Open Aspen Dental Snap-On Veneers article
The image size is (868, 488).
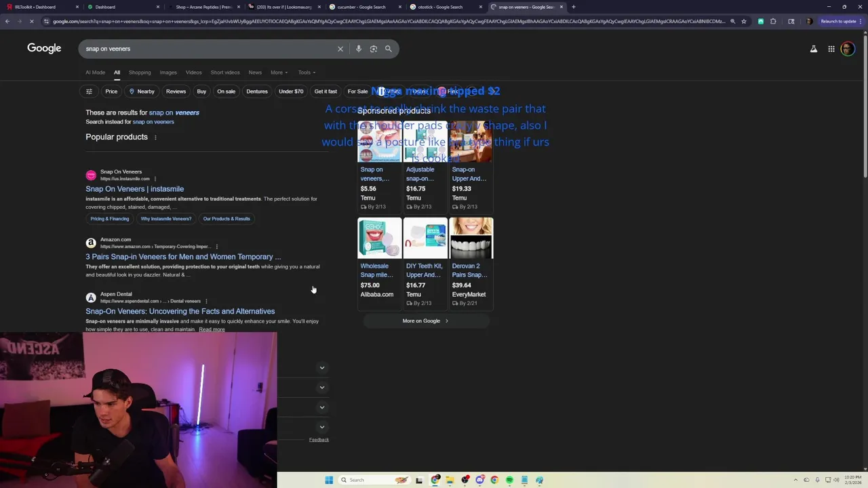[180, 311]
